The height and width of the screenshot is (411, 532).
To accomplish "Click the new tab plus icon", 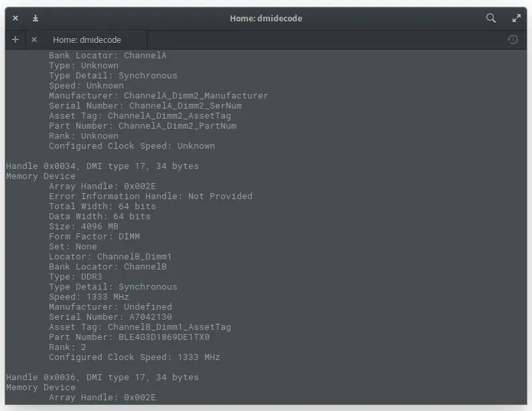I will coord(15,40).
